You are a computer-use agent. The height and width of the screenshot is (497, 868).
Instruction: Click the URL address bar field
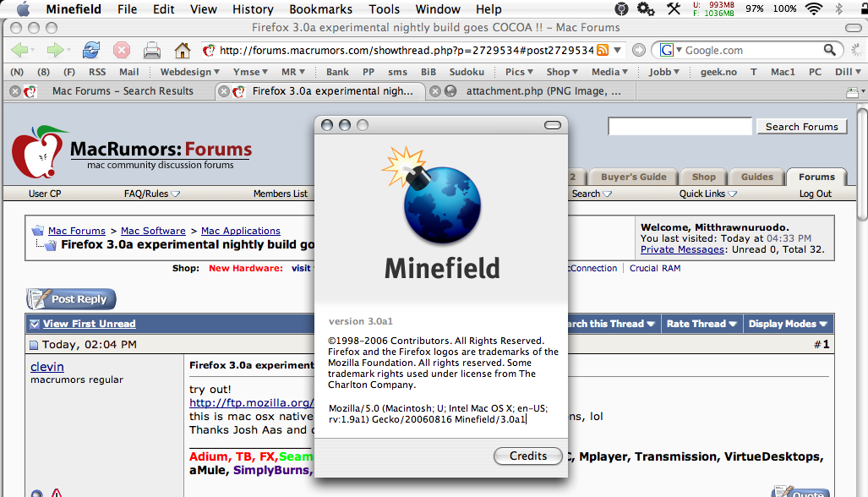click(406, 51)
